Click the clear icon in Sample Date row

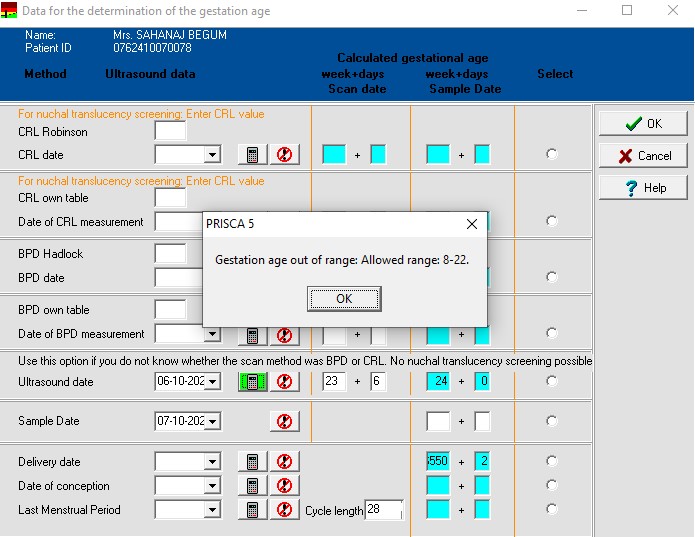(284, 422)
